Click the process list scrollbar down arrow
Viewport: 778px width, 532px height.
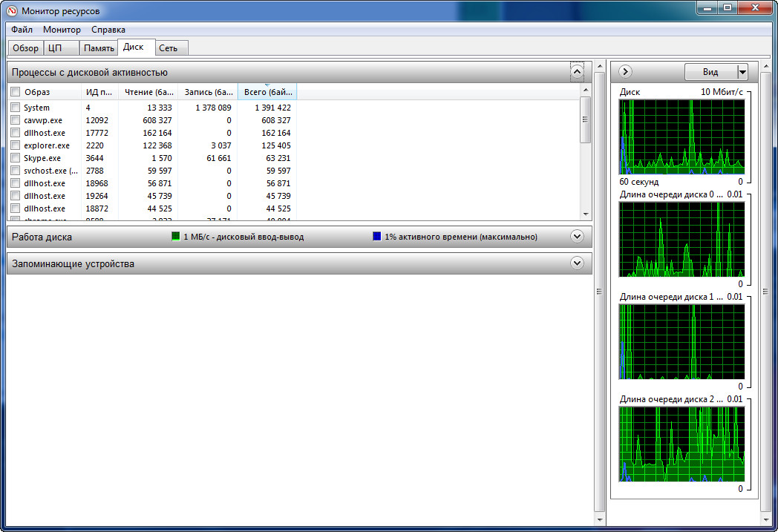tap(586, 214)
